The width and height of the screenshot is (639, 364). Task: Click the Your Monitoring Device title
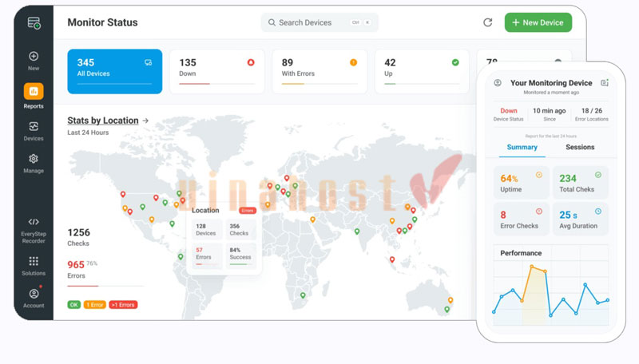[551, 83]
